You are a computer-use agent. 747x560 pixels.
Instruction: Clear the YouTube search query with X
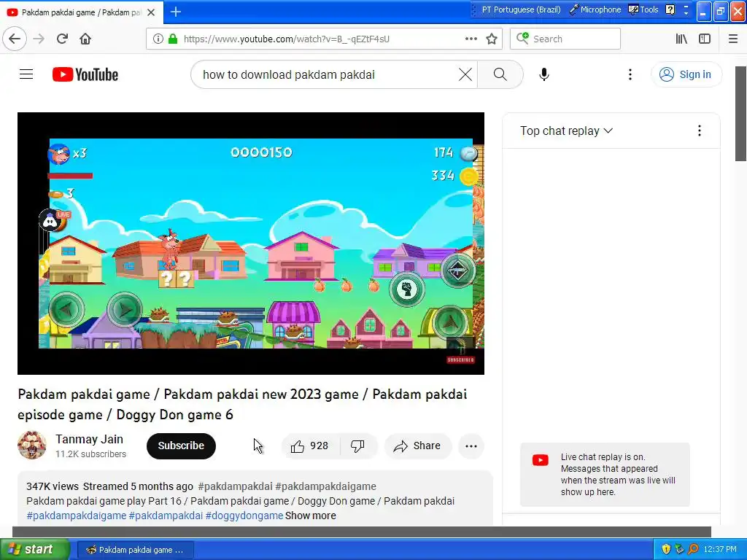coord(465,74)
